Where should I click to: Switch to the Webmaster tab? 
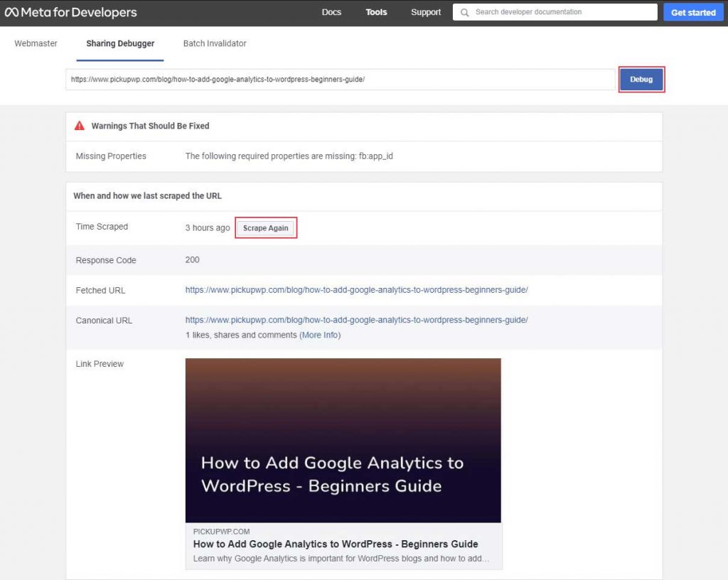pos(35,43)
